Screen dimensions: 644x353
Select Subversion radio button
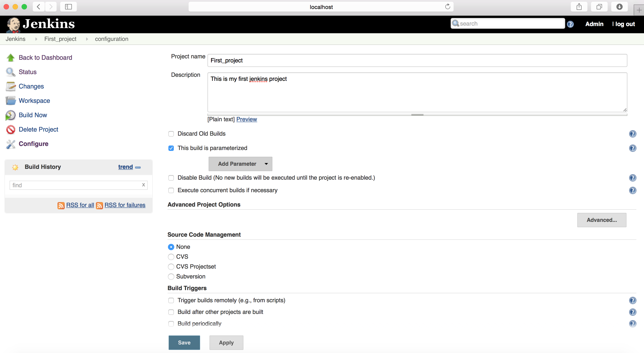171,276
